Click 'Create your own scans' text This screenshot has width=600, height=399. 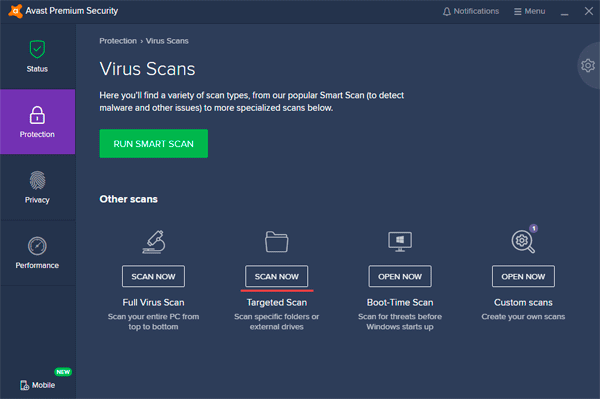tap(523, 317)
